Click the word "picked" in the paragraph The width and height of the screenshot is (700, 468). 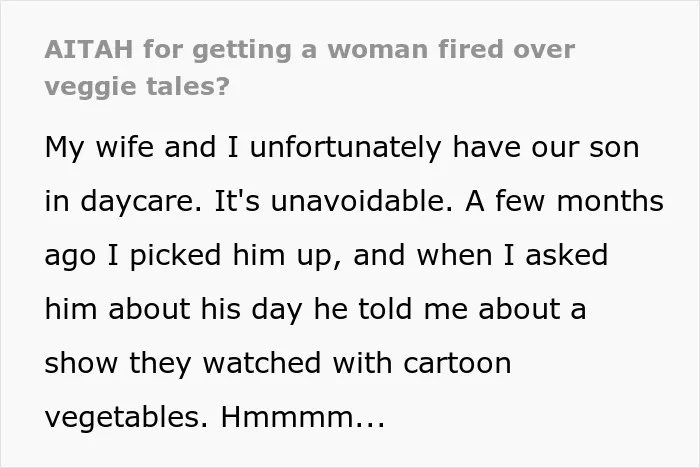pyautogui.click(x=175, y=255)
